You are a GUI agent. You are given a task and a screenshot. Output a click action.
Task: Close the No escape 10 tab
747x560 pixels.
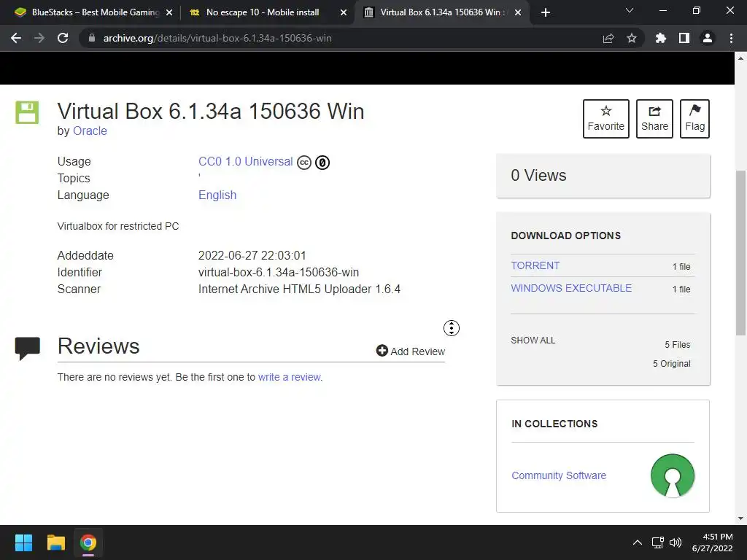(344, 12)
